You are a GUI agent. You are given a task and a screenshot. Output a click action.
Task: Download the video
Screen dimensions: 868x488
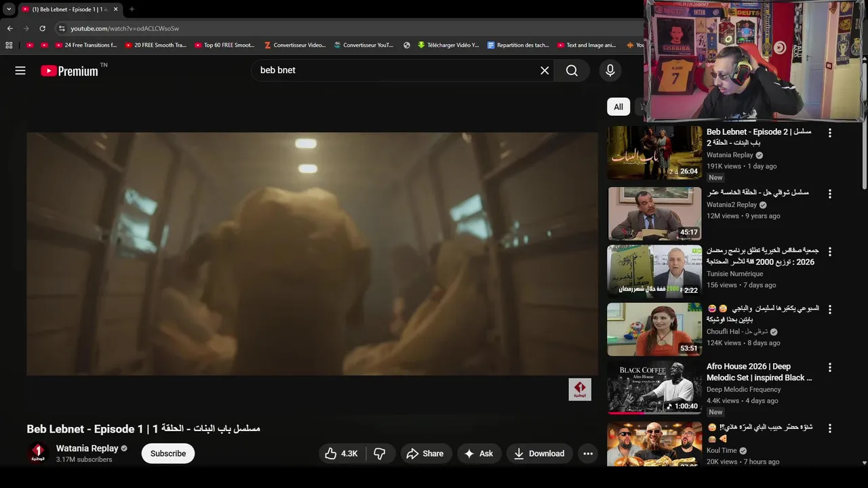coord(539,453)
